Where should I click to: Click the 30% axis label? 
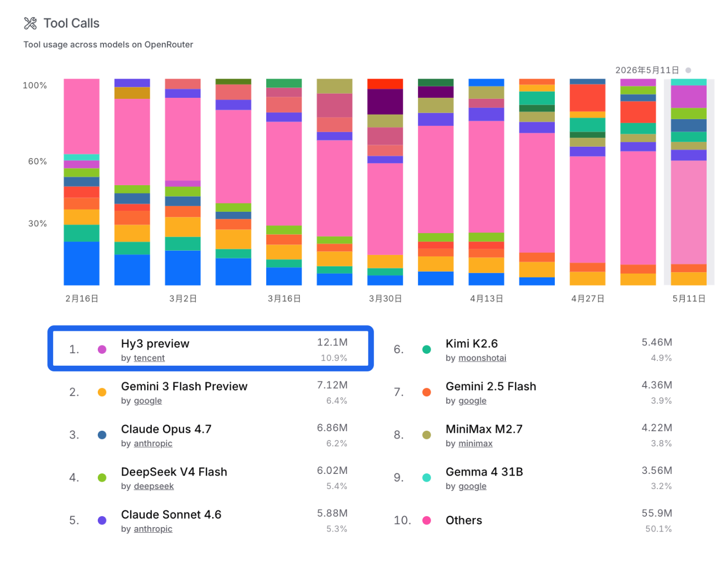37,224
